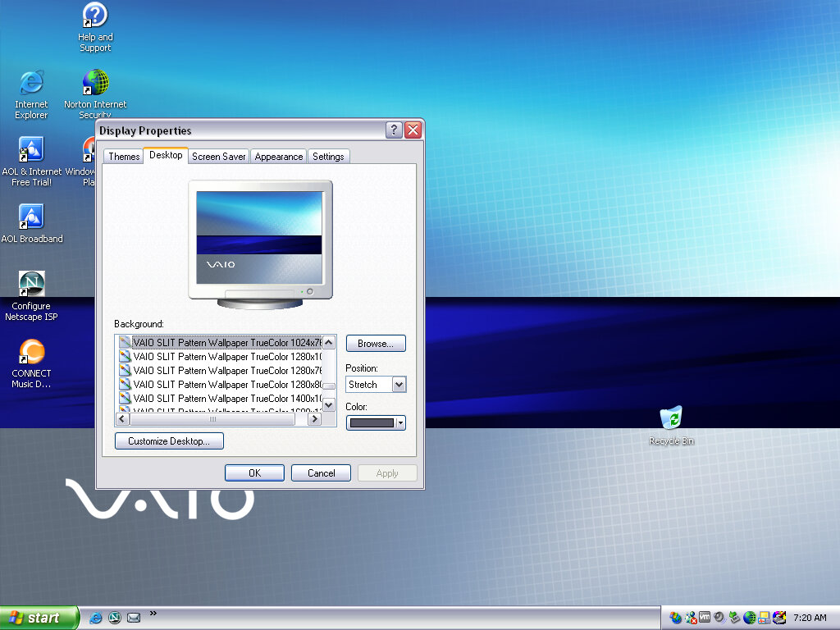Click the volume icon in the system tray

719,618
